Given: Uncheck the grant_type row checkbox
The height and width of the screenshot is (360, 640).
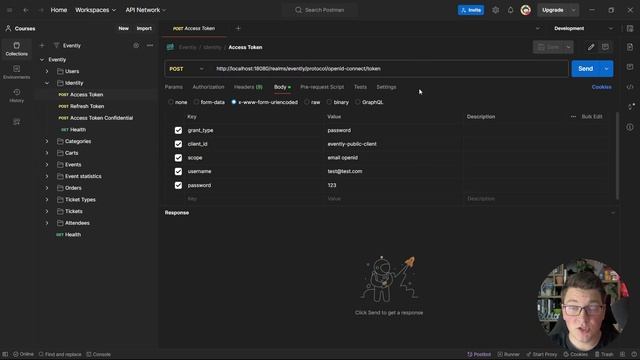Looking at the screenshot, I should [x=178, y=130].
